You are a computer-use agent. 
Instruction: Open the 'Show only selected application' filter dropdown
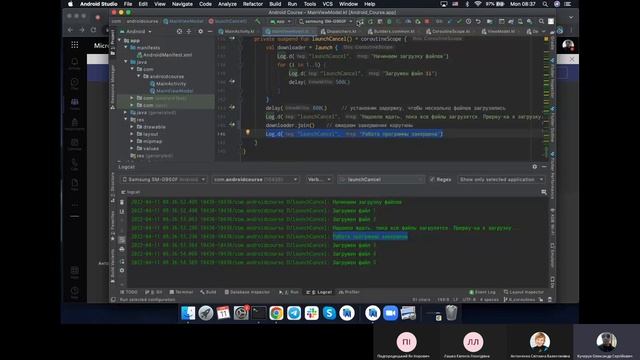501,180
